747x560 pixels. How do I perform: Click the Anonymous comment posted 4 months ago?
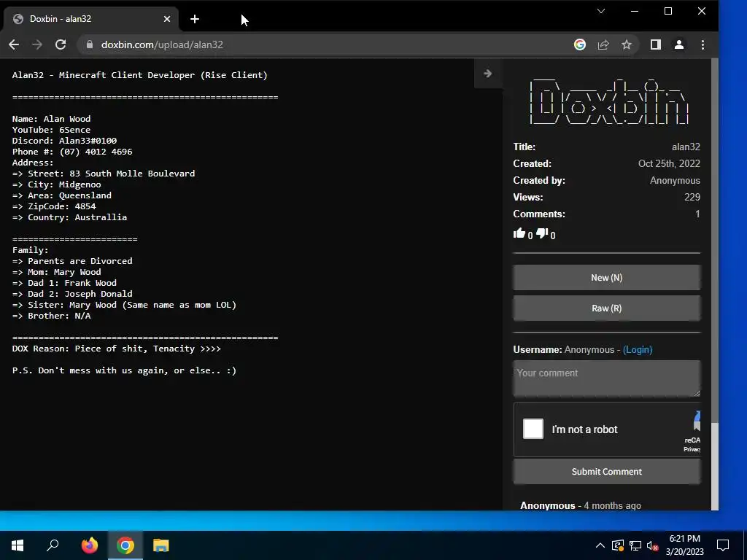580,506
